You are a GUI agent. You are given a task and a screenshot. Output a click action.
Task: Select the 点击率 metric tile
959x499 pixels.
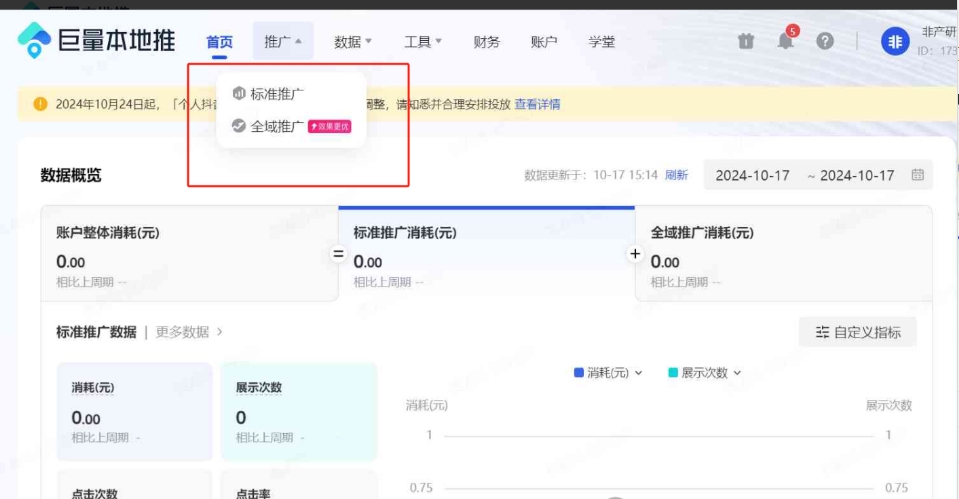click(298, 485)
